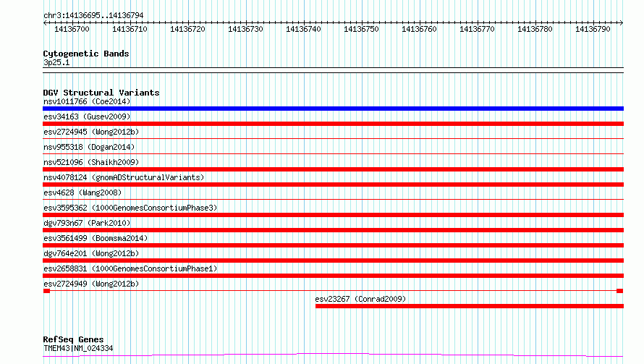The image size is (644, 364).
Task: Click variant nsv521096 (Shaikh2009) label
Action: 91,162
